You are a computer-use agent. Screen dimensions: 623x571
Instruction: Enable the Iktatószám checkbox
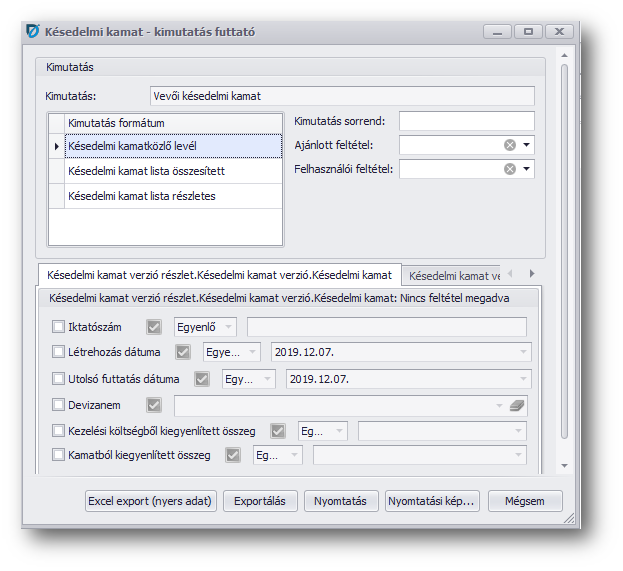(57, 326)
